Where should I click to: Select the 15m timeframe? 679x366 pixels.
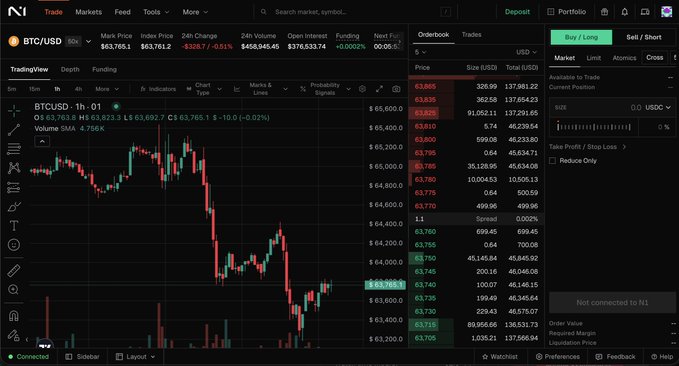[34, 89]
